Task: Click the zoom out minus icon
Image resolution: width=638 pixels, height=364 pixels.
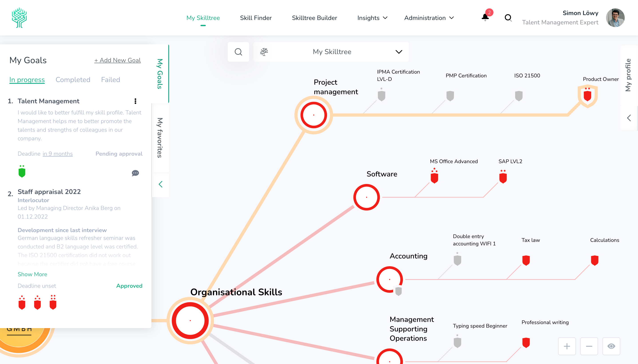Action: (589, 346)
